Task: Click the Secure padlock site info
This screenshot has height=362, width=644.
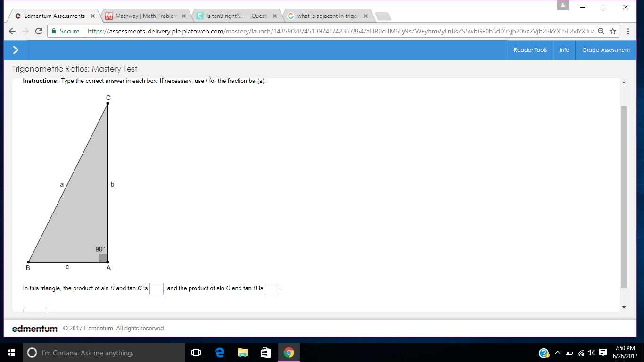Action: (66, 31)
